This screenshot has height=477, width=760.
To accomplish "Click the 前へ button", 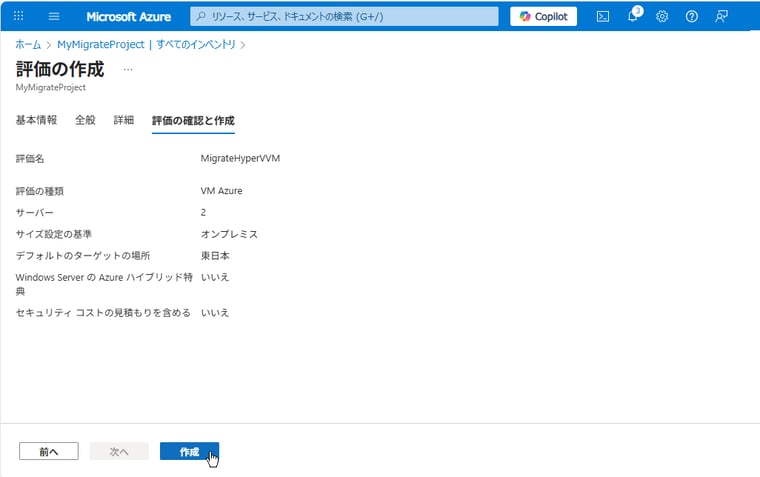I will coord(49,451).
